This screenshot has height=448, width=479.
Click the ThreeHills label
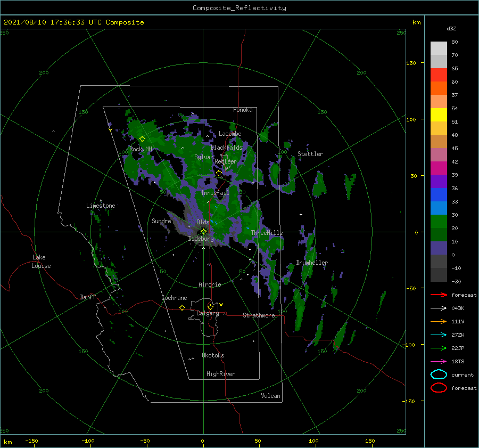pos(267,233)
